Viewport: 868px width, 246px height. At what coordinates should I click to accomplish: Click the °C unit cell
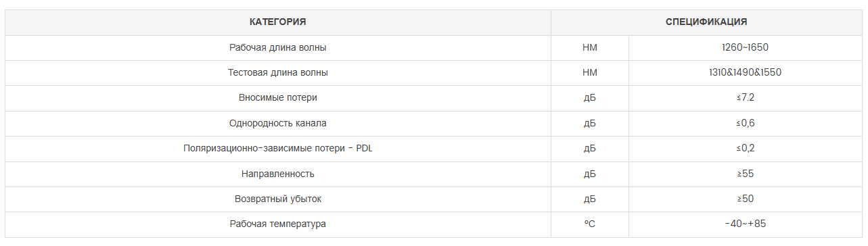click(590, 224)
